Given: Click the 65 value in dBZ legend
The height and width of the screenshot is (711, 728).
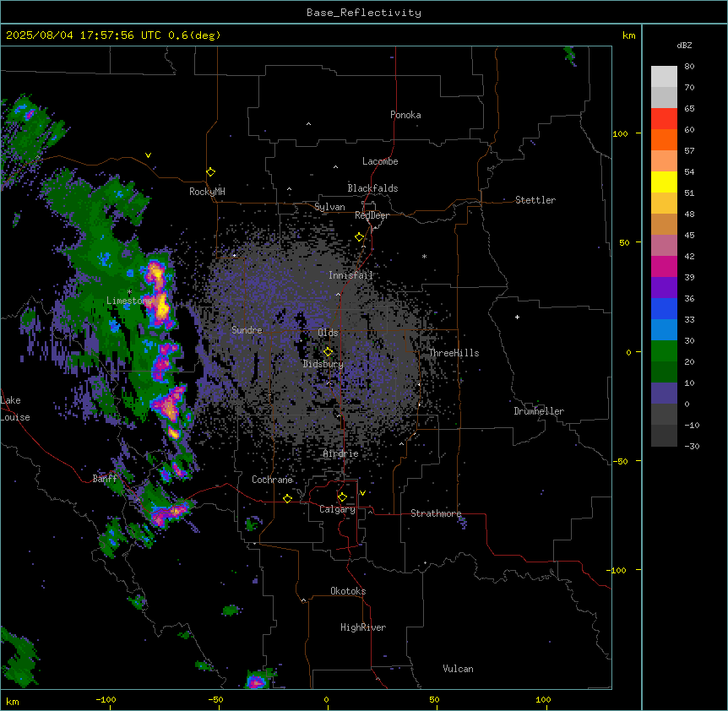Looking at the screenshot, I should (x=689, y=109).
